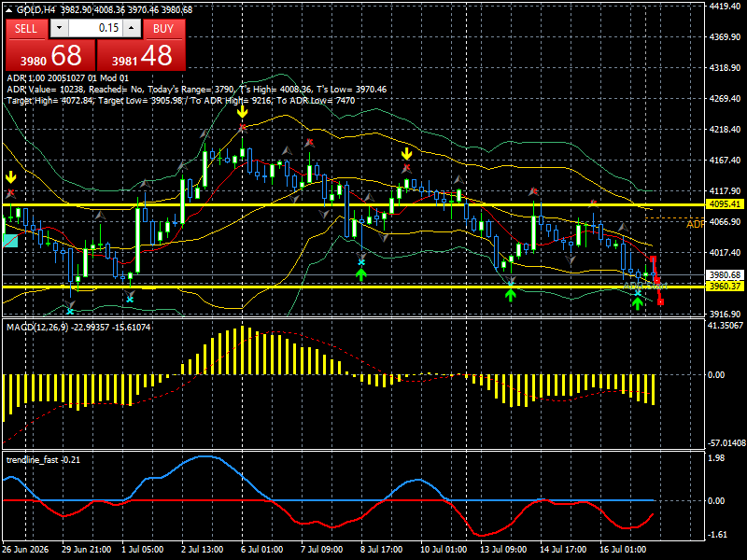Click the 4419.40 price scale value

[x=725, y=7]
